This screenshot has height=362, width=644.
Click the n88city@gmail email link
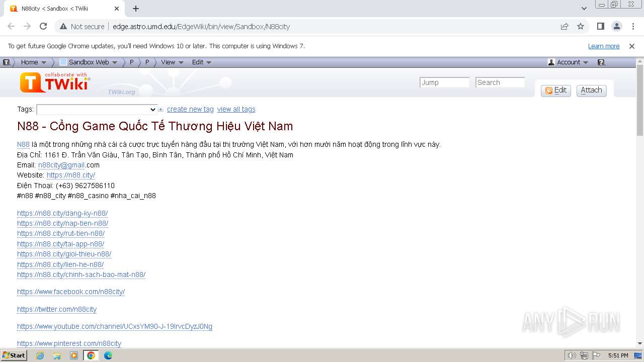point(61,165)
